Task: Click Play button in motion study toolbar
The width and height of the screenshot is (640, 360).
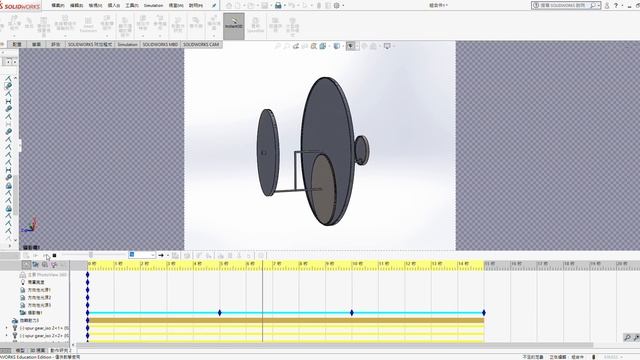Action: click(45, 256)
